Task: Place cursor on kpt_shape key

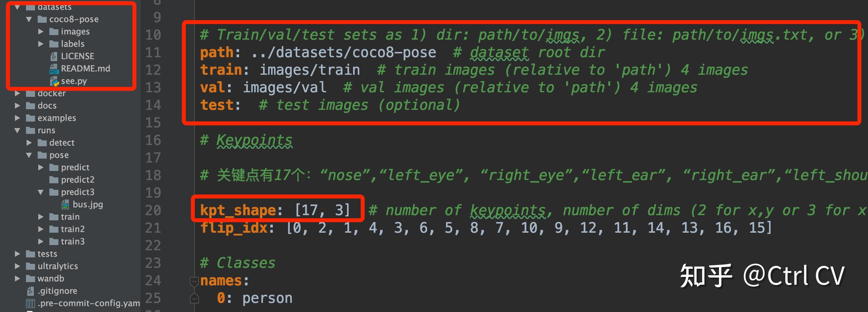Action: [x=238, y=210]
